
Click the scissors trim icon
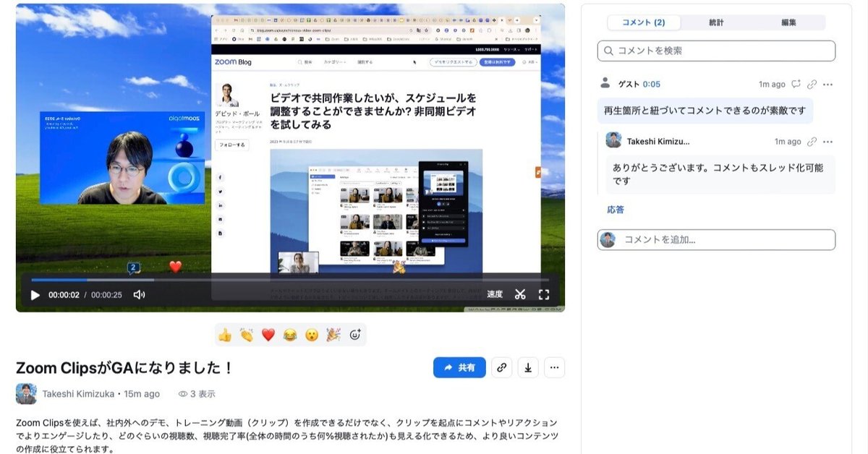(x=520, y=294)
